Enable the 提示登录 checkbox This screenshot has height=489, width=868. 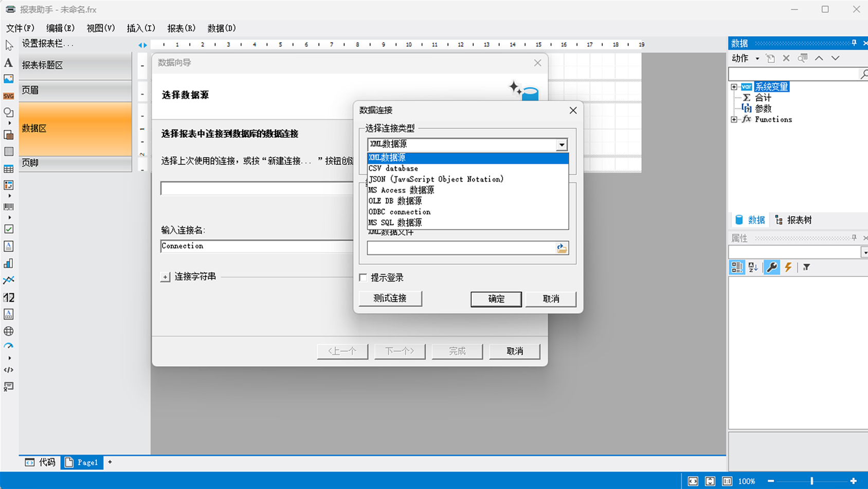point(364,278)
